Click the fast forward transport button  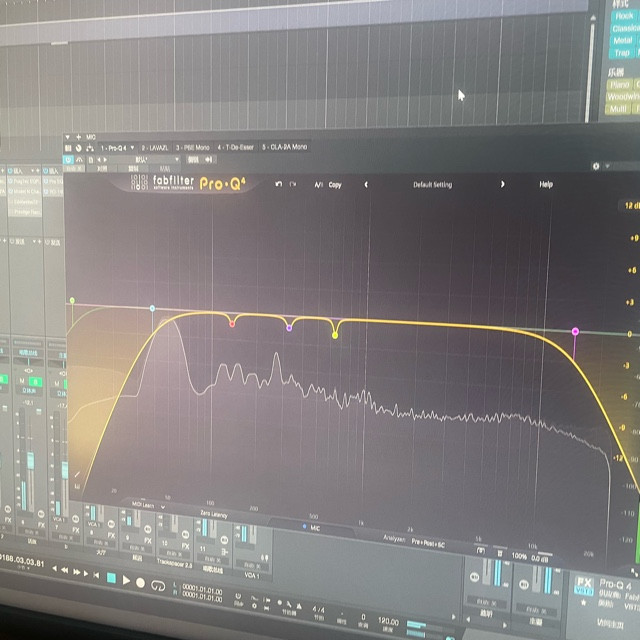pos(76,572)
